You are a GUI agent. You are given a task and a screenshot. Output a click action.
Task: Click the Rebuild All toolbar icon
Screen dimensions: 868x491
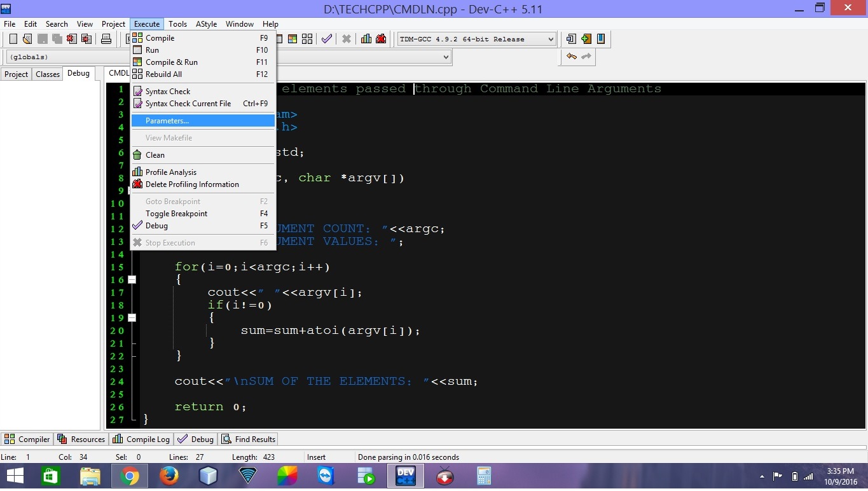point(307,39)
